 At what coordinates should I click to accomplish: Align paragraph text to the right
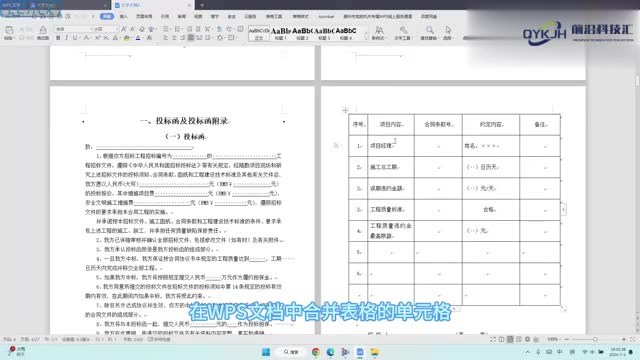tap(182, 38)
